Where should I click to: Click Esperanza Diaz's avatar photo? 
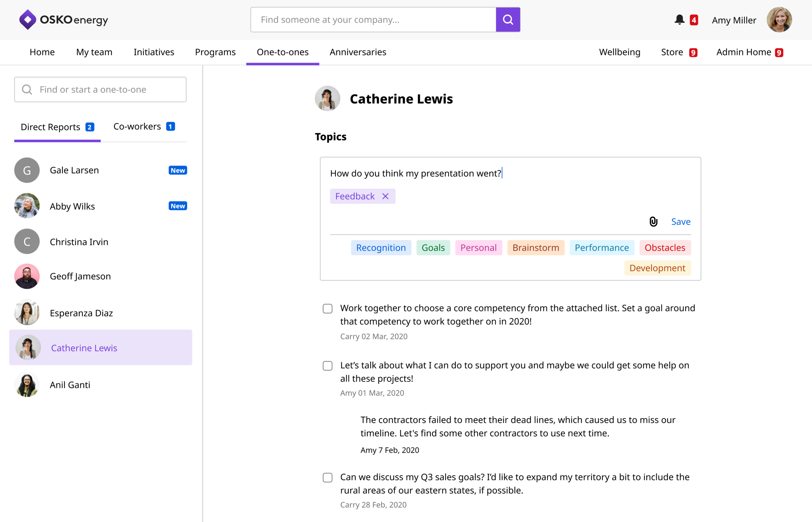click(x=27, y=312)
